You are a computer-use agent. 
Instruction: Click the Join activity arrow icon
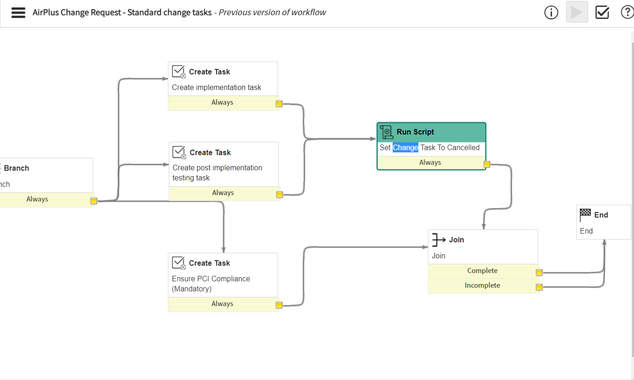coord(438,240)
